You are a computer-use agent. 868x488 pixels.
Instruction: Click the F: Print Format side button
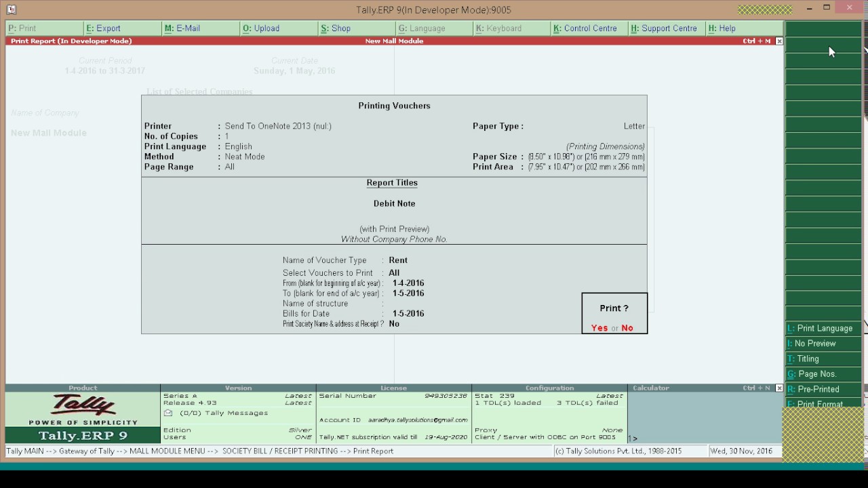tap(823, 403)
